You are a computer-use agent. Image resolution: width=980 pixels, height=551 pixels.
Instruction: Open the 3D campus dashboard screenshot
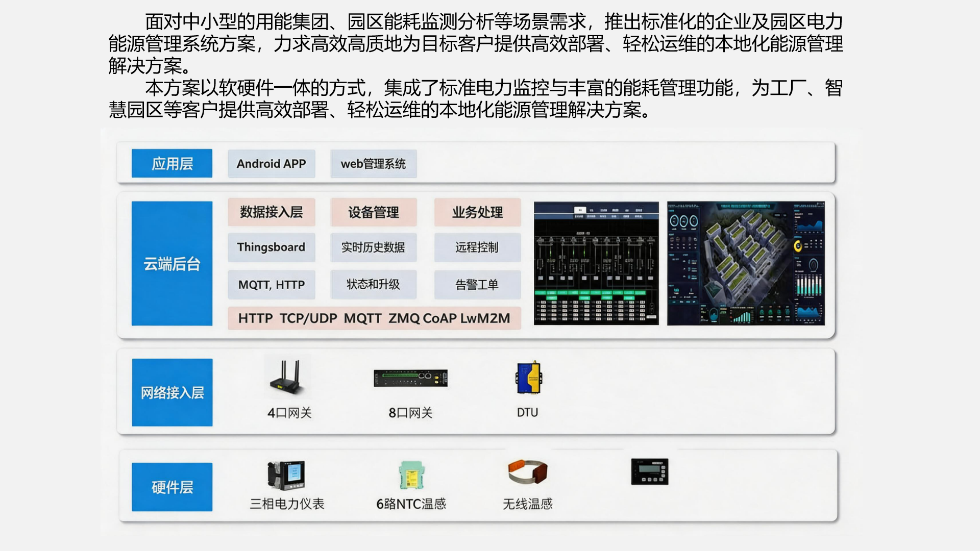click(746, 263)
